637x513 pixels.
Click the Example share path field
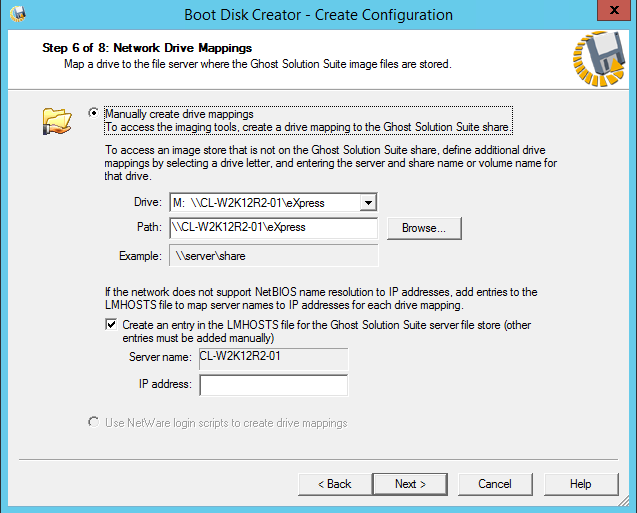tap(273, 257)
